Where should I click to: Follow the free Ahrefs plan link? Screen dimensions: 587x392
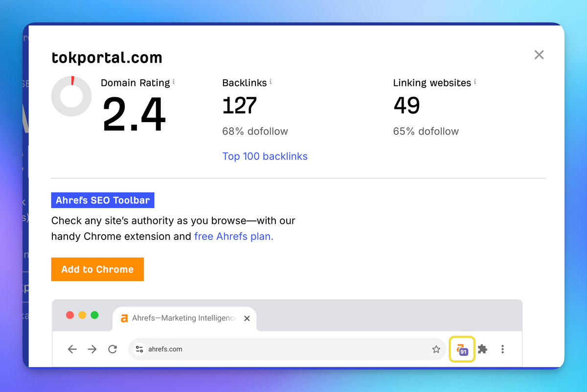[234, 237]
